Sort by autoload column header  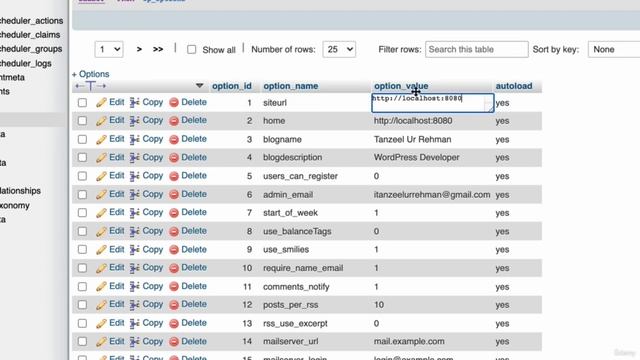514,86
